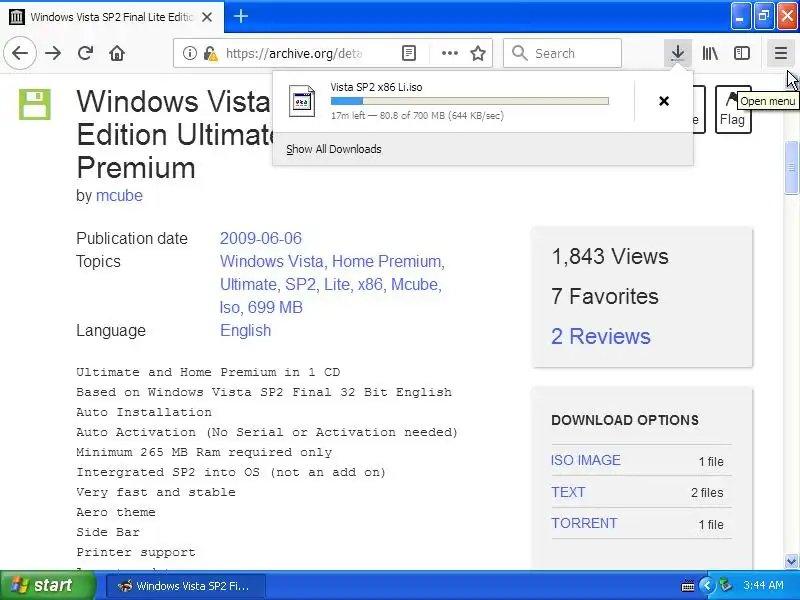
Task: Click the 'Auto Installation' description line
Action: click(144, 412)
